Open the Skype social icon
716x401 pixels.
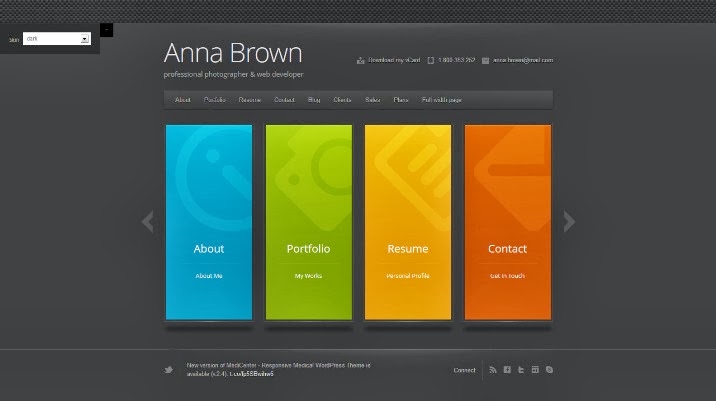click(549, 370)
